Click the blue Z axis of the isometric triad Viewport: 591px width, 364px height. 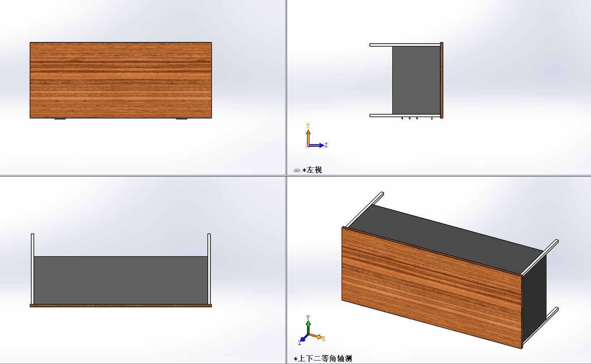pyautogui.click(x=302, y=340)
